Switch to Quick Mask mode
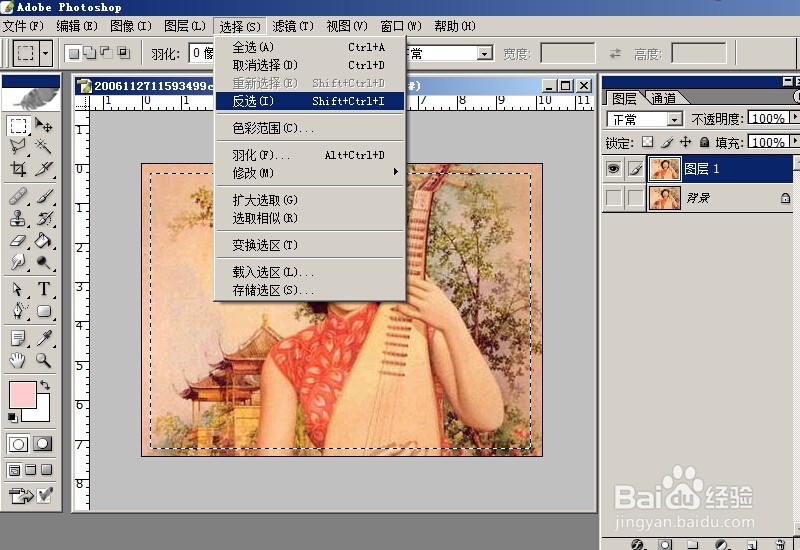The width and height of the screenshot is (800, 550). point(43,444)
